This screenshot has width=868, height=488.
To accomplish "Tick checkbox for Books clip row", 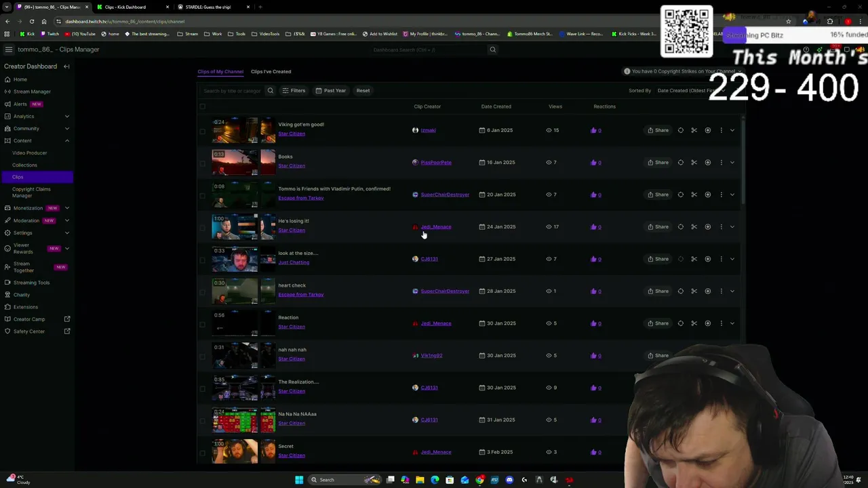I will point(202,163).
